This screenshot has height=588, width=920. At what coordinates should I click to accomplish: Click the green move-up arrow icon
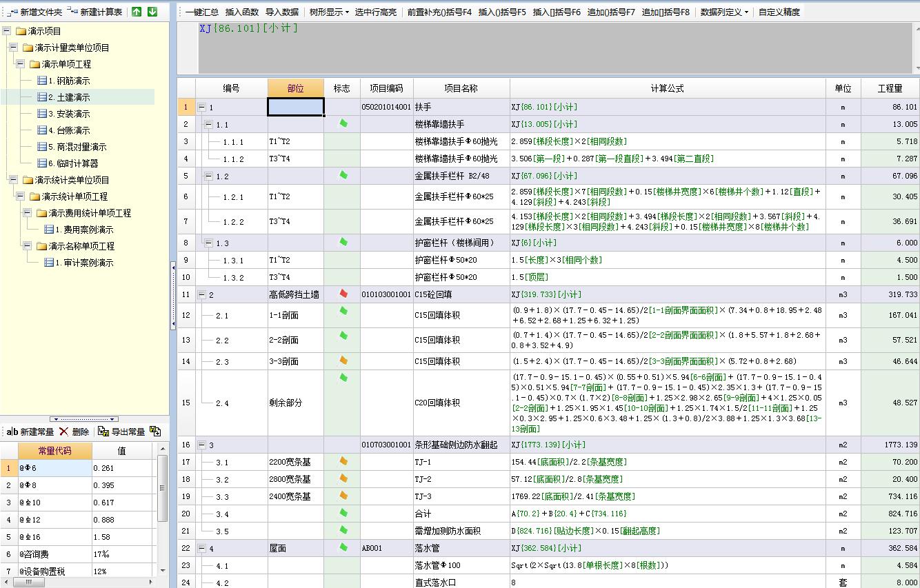138,10
